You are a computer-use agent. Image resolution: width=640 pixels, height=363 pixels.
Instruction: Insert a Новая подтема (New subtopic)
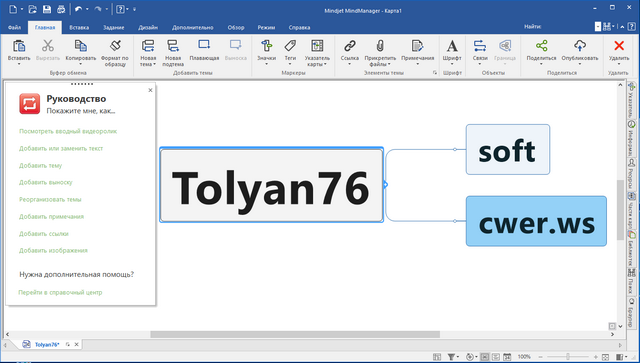(173, 46)
